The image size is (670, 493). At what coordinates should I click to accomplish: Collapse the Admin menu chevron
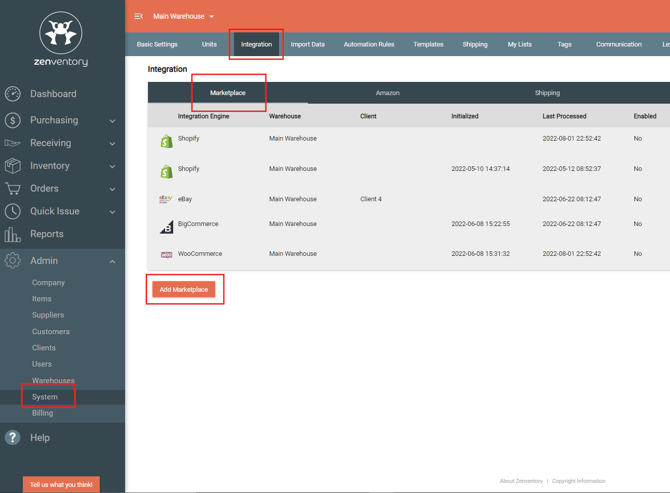(x=112, y=261)
